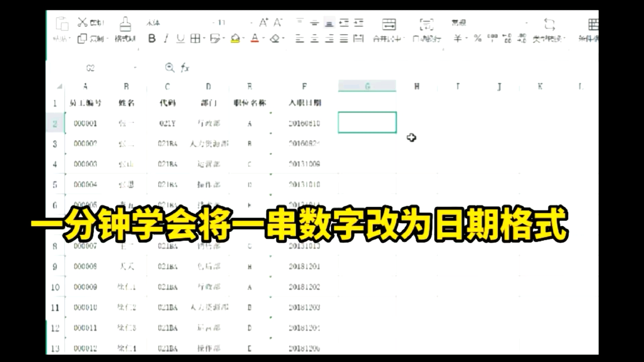Center text horizontally
The width and height of the screenshot is (644, 362).
[x=314, y=39]
